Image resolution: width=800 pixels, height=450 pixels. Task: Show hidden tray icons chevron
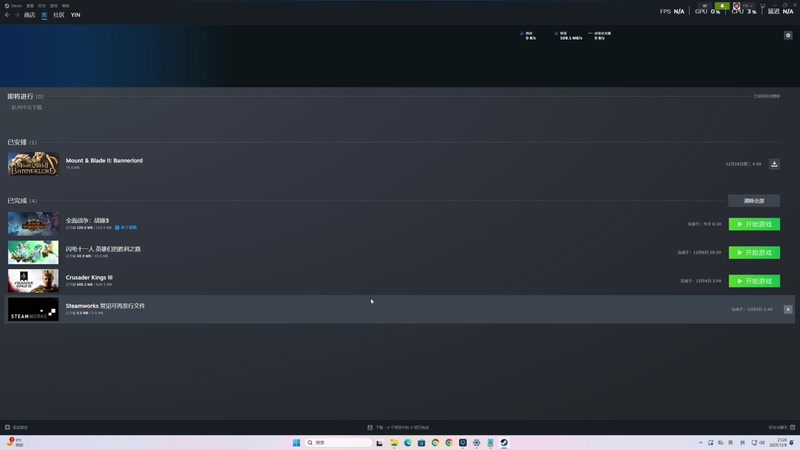(701, 442)
